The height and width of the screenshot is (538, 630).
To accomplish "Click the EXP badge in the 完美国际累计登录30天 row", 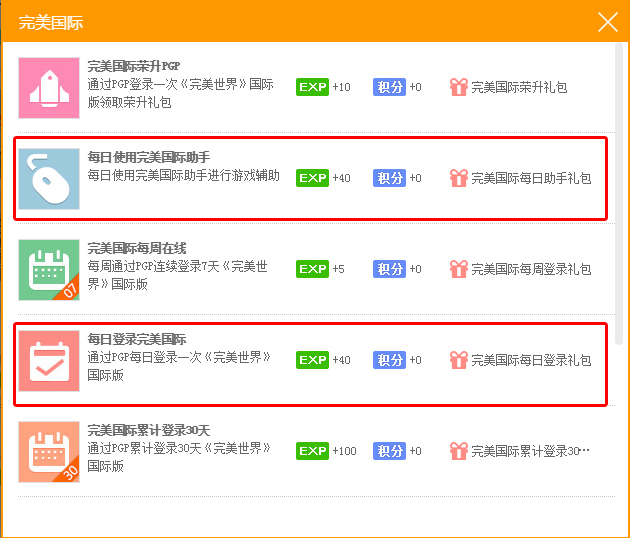I will 312,451.
